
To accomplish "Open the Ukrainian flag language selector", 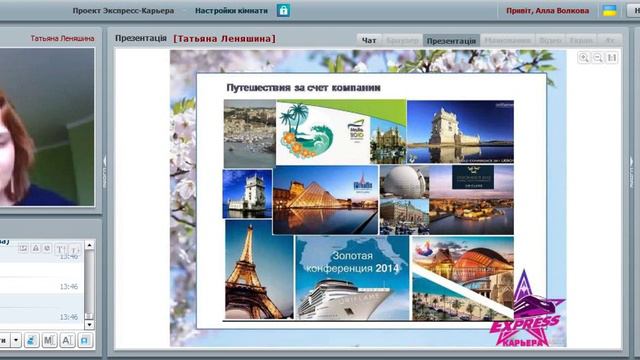I will pos(609,10).
